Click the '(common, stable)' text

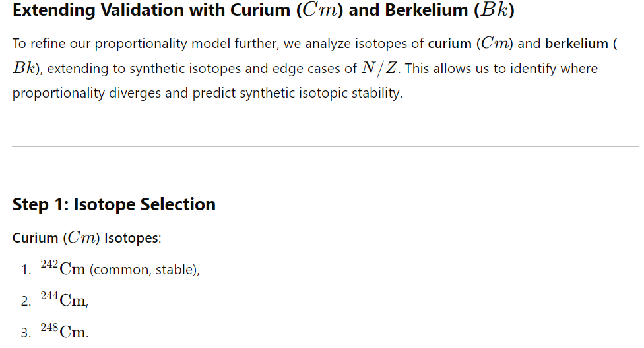point(144,270)
